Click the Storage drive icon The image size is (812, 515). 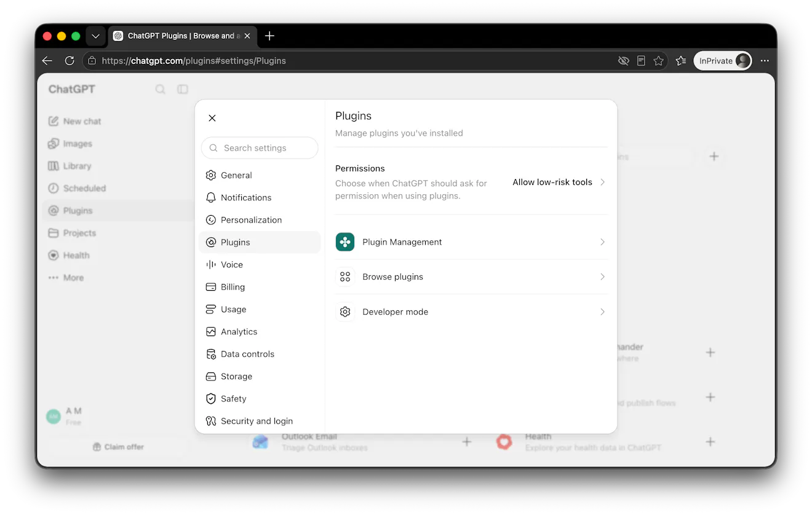211,376
